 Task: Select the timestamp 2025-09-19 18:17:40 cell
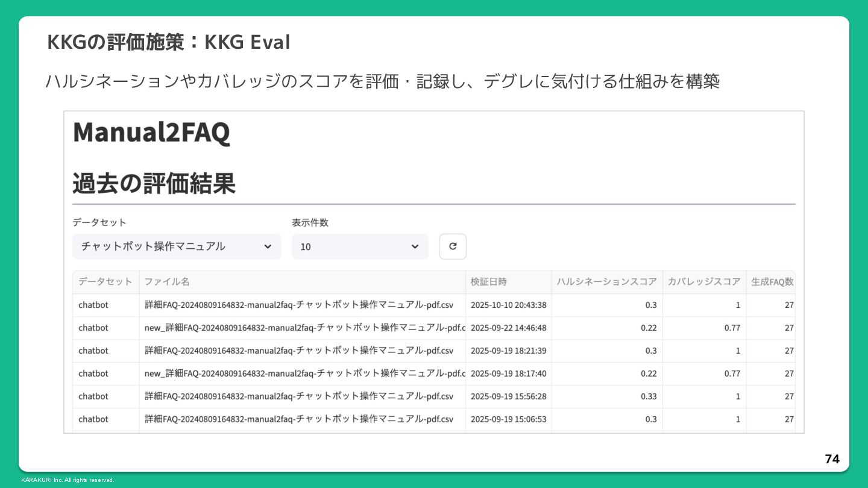pyautogui.click(x=508, y=374)
